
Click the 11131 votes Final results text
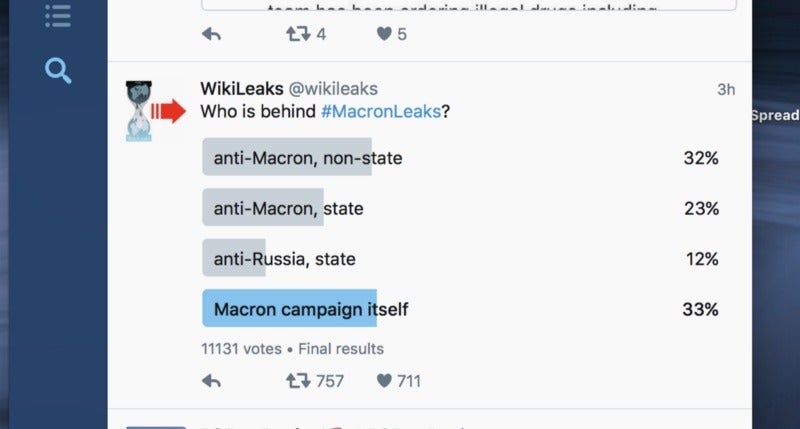click(292, 349)
